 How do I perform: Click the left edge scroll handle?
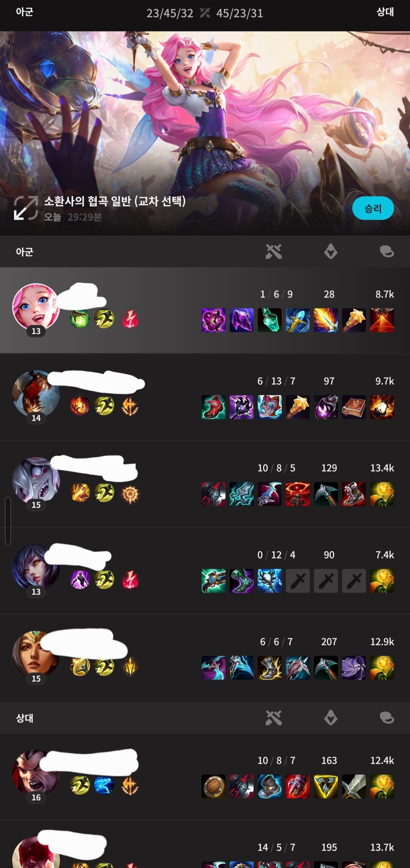(8, 520)
